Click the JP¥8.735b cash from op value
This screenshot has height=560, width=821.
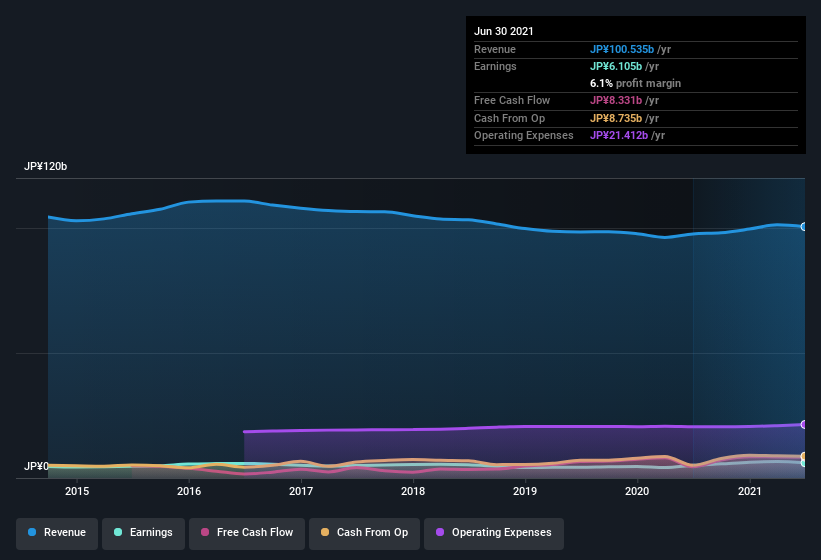click(x=616, y=118)
